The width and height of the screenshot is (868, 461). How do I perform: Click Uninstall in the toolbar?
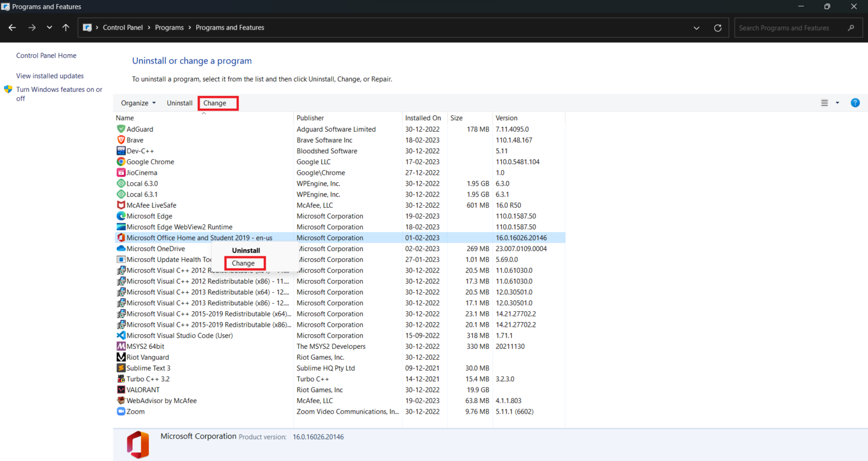click(x=179, y=103)
